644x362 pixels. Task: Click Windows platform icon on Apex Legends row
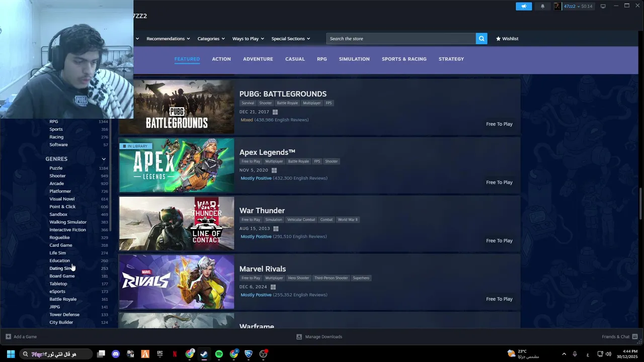coord(274,170)
